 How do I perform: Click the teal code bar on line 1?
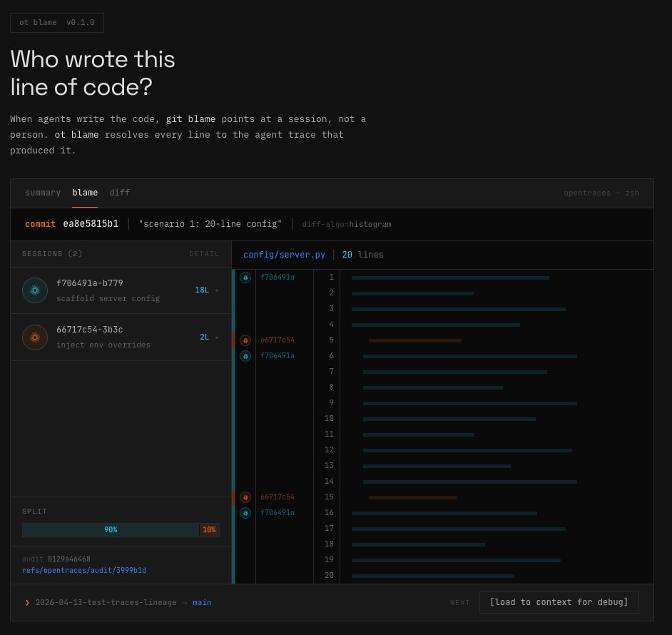450,278
